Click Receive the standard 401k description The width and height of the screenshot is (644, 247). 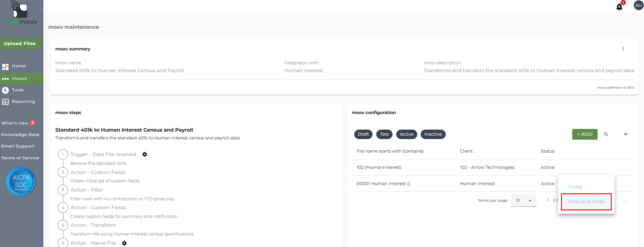98,163
